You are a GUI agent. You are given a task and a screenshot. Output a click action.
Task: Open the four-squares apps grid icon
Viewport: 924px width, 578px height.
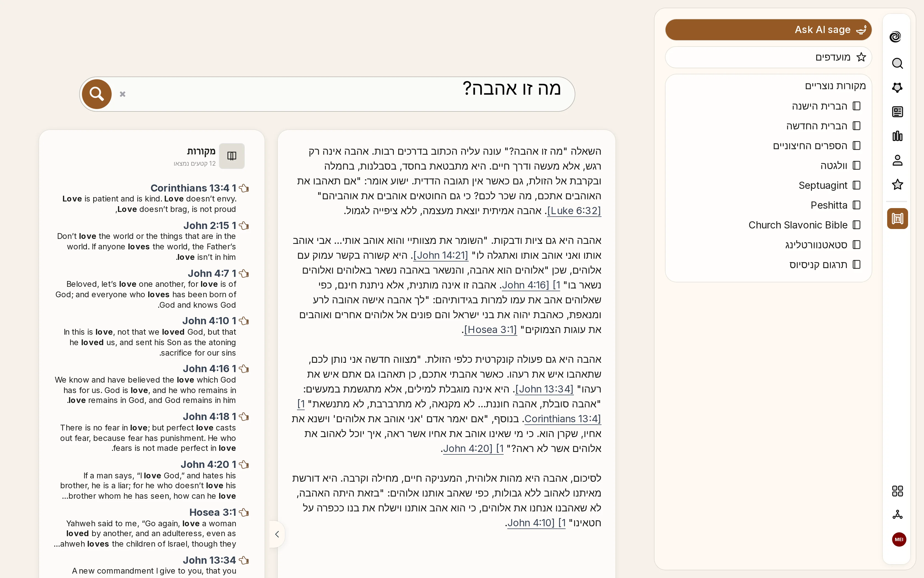point(897,491)
